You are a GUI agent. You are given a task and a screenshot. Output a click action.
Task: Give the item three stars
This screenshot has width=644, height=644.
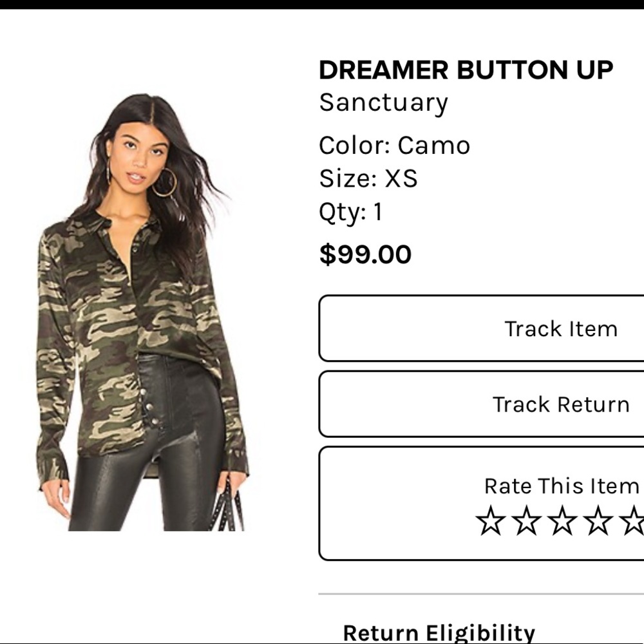[562, 521]
